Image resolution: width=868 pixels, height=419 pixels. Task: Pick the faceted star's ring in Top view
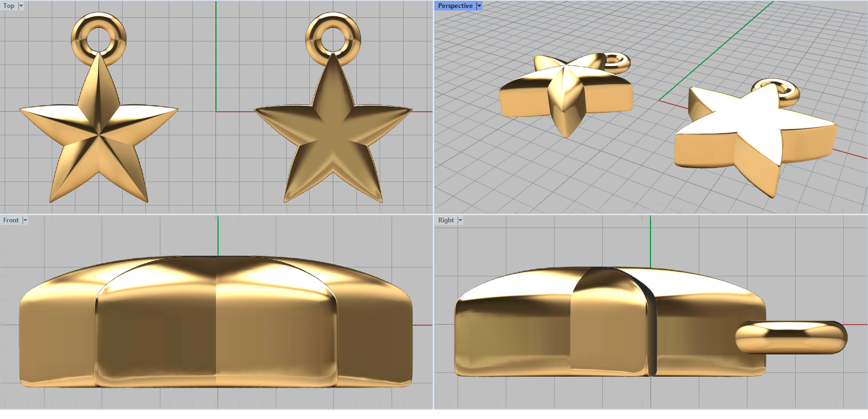tap(99, 23)
